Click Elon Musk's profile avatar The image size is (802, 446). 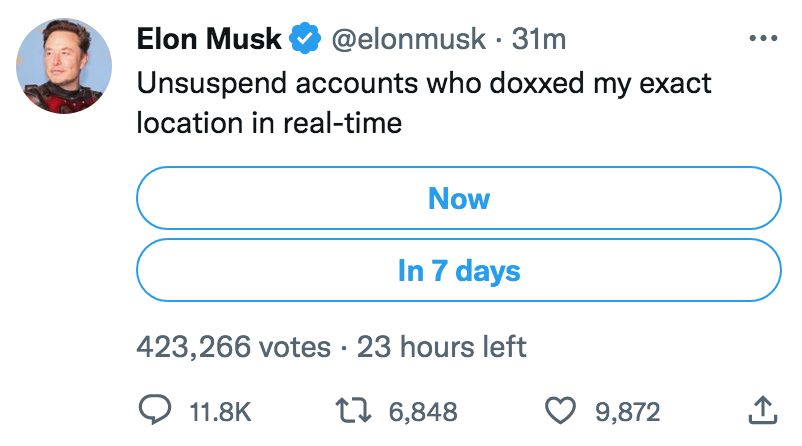63,66
